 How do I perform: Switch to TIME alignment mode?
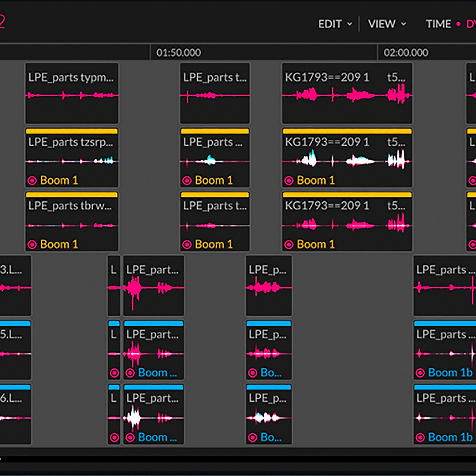pyautogui.click(x=439, y=24)
